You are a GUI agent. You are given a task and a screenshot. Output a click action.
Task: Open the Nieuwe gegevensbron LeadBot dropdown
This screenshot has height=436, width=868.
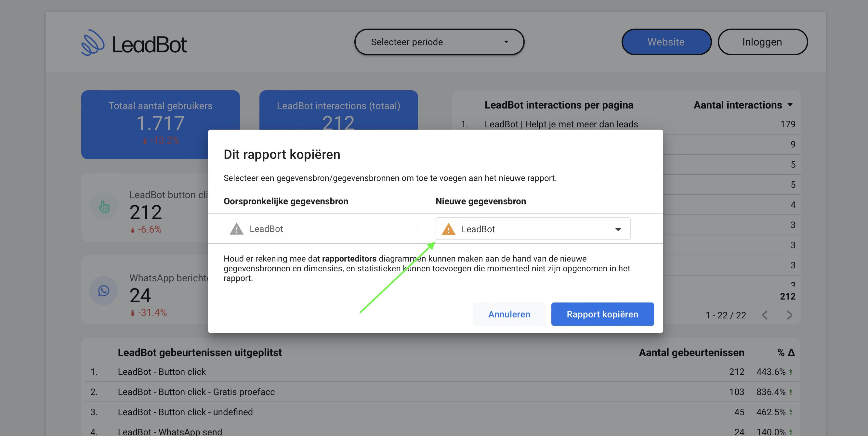[x=533, y=229]
